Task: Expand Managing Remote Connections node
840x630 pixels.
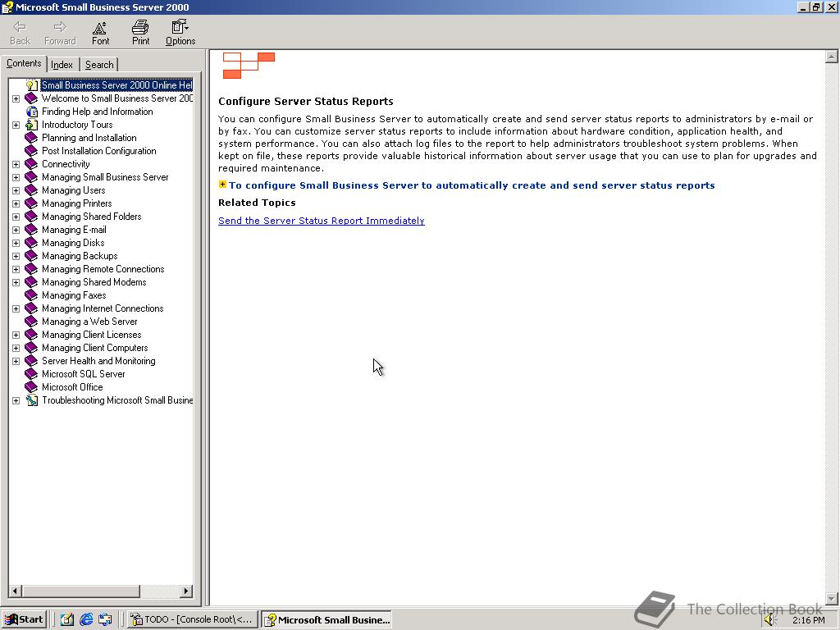Action: [x=16, y=269]
